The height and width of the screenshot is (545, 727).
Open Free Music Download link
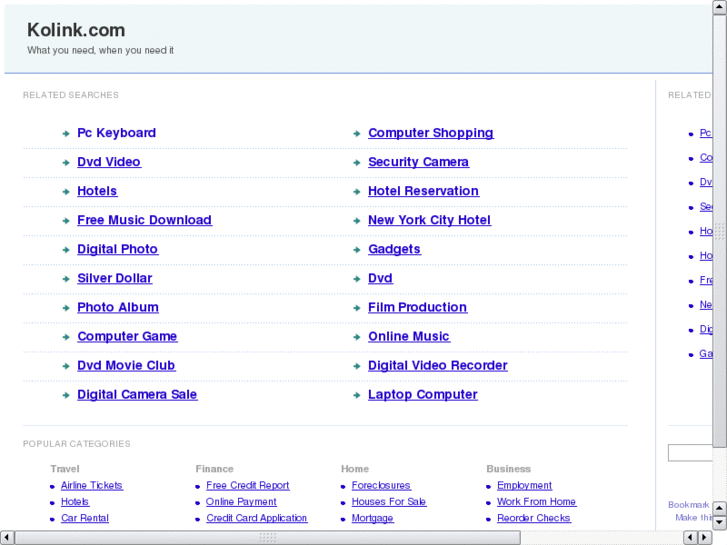(x=144, y=220)
